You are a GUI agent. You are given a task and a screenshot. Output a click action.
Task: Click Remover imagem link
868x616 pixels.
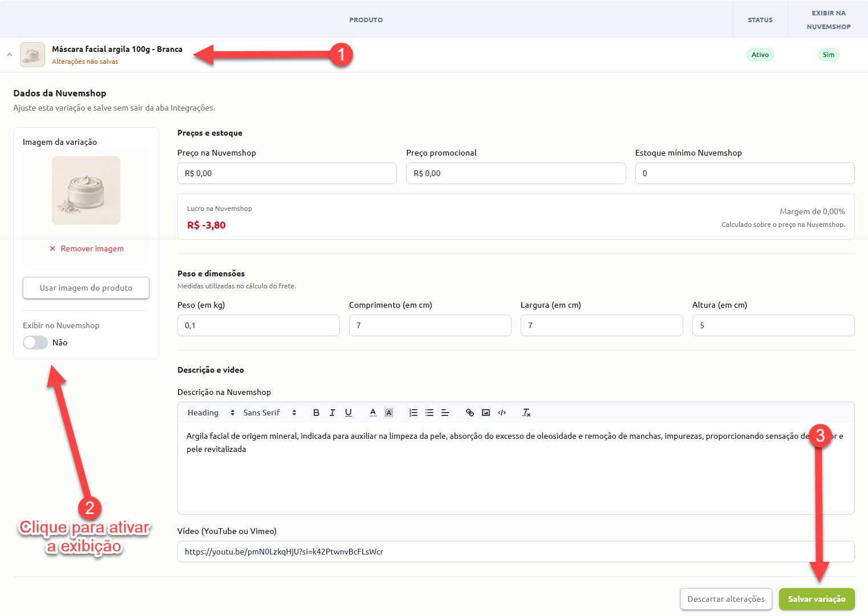[x=87, y=248]
